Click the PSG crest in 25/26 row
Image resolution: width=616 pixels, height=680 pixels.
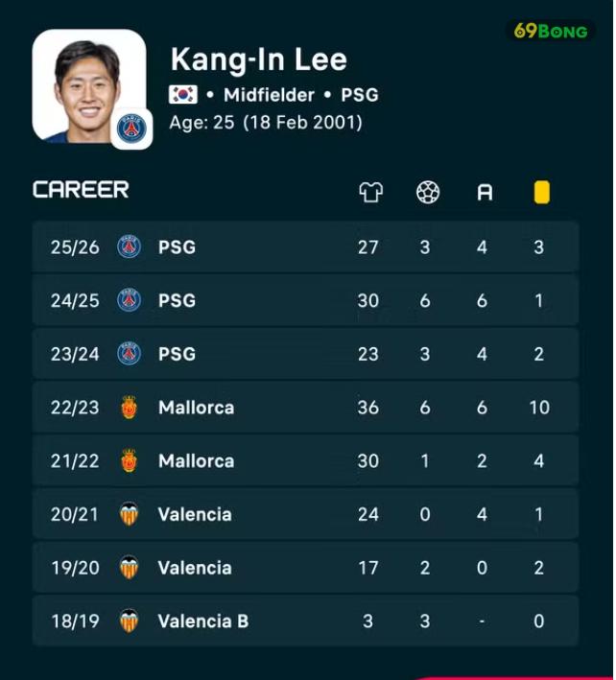tap(129, 246)
